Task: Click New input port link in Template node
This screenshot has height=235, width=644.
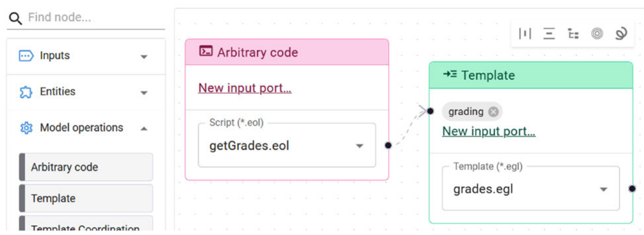Action: 488,132
